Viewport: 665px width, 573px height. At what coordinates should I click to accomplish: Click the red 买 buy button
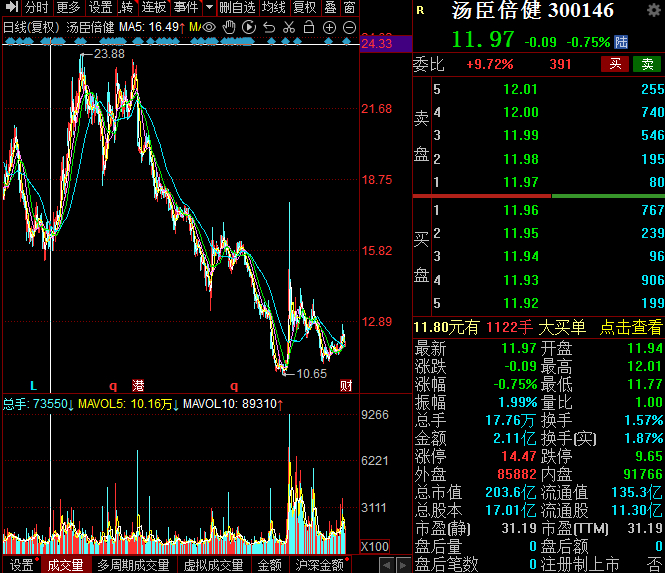coord(615,64)
